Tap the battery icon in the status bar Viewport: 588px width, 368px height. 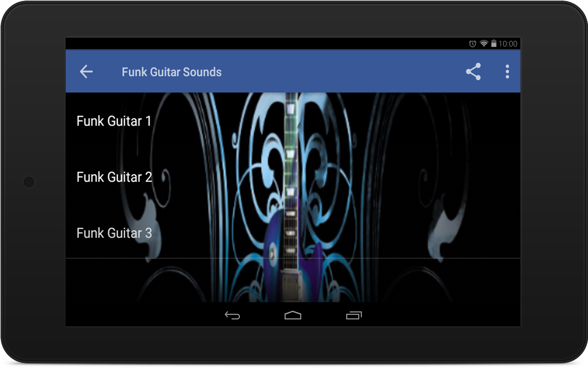(x=494, y=44)
